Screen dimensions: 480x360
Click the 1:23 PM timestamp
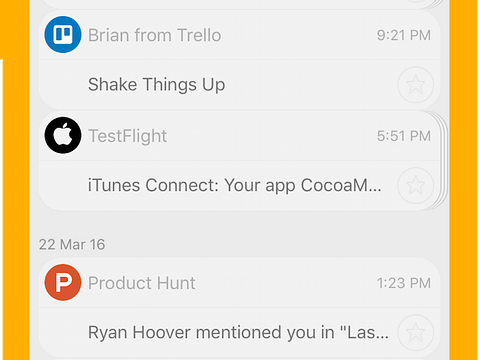404,283
